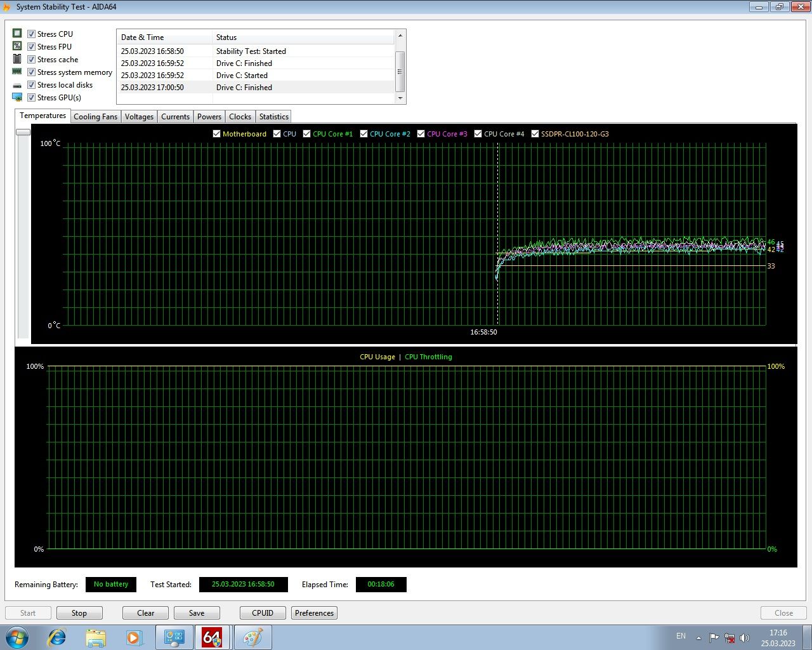Image resolution: width=812 pixels, height=650 pixels.
Task: Disable the Stress GPU(s) checkbox
Action: click(x=31, y=98)
